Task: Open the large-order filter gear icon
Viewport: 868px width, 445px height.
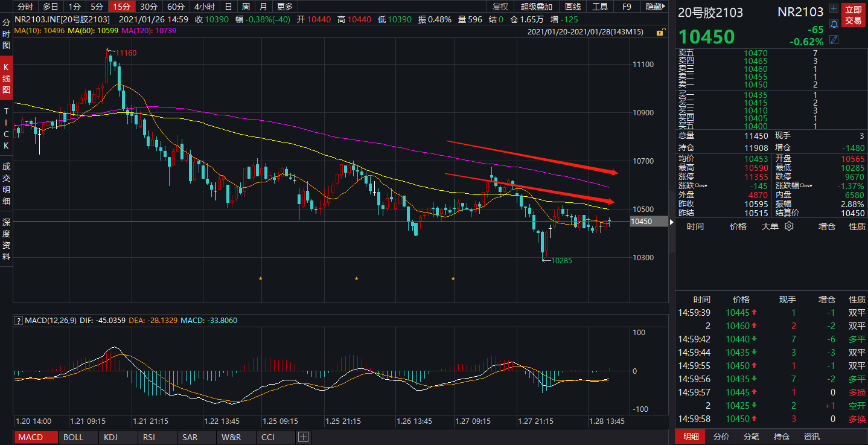Action: 788,226
